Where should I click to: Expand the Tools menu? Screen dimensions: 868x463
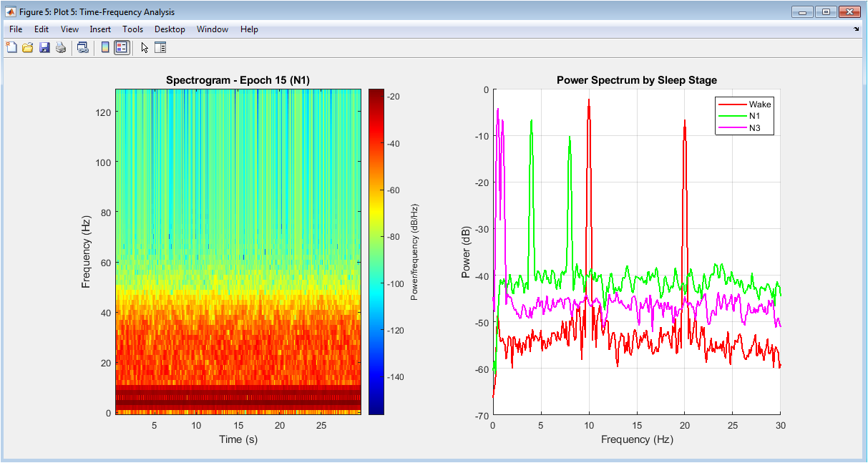coord(132,29)
